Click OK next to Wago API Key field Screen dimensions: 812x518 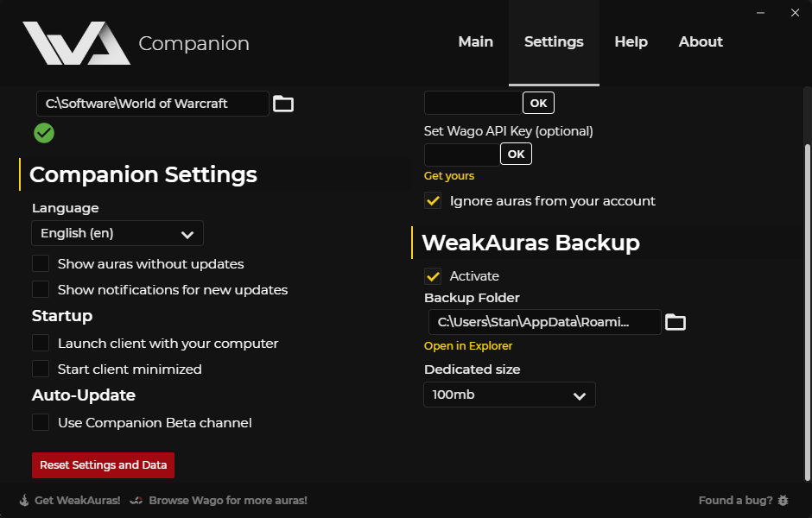point(516,154)
